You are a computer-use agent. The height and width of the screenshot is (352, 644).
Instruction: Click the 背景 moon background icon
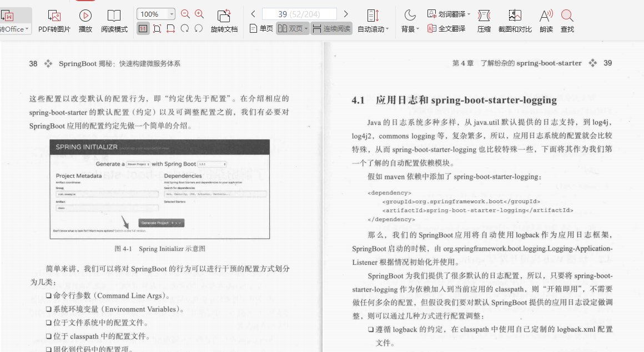410,16
